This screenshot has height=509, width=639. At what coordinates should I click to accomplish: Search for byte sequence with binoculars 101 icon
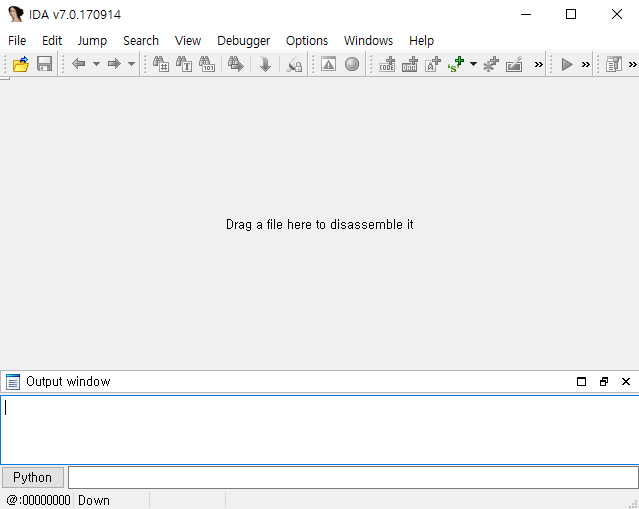pos(207,64)
